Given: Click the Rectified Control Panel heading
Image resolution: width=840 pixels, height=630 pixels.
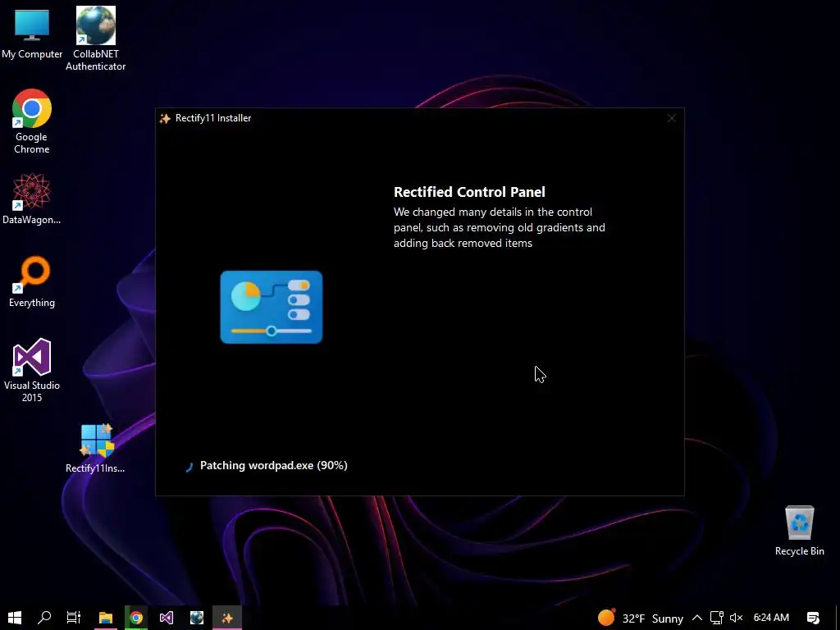Looking at the screenshot, I should [x=469, y=192].
